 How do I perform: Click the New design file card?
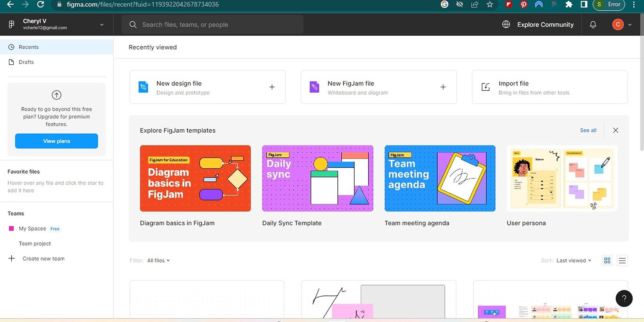[x=207, y=87]
